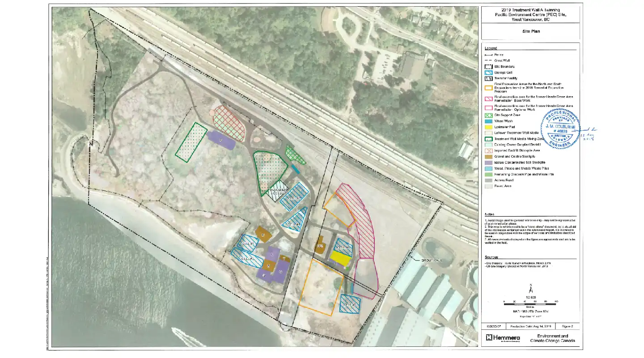Click the Environment and Climate Change Canada text

[x=552, y=338]
